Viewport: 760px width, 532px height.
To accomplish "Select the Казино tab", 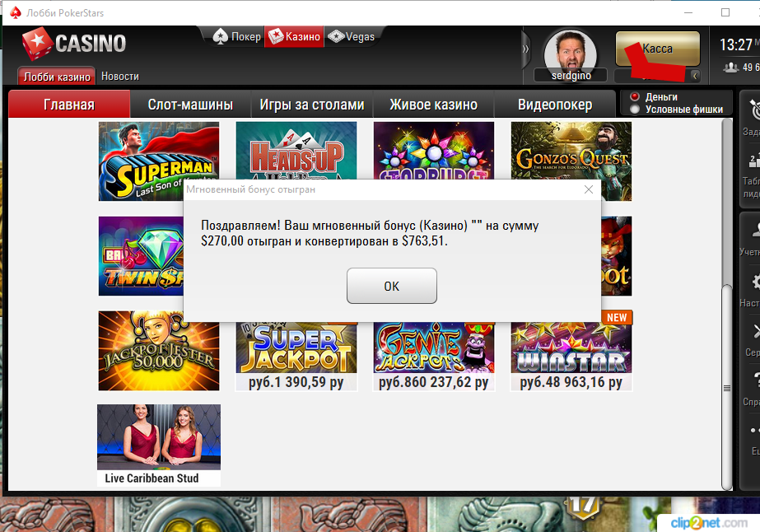I will tap(294, 36).
